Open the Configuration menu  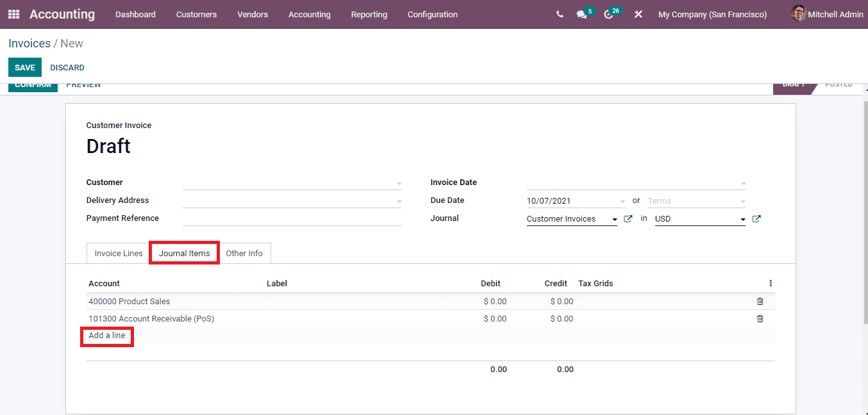[432, 14]
